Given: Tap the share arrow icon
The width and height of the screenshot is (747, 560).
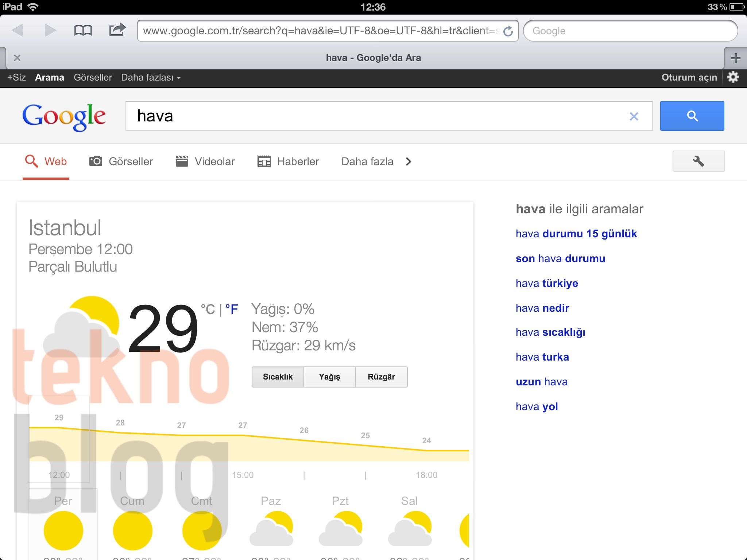Looking at the screenshot, I should point(117,30).
